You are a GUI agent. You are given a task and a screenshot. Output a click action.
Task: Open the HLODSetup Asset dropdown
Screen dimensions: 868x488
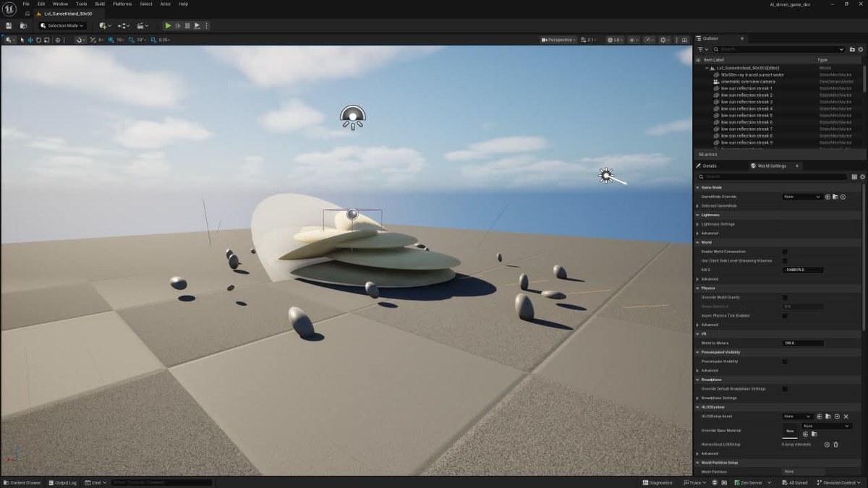(797, 416)
